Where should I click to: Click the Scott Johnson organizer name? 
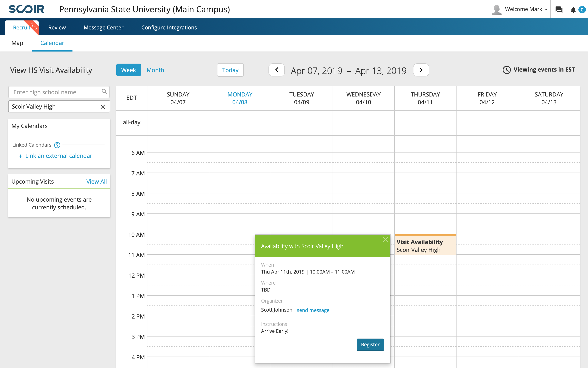click(276, 310)
